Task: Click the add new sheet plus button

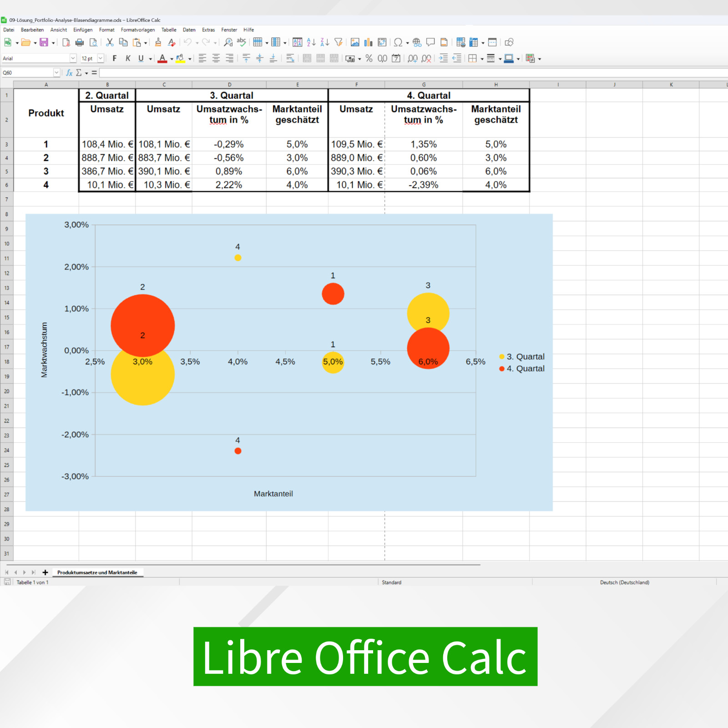Action: (x=45, y=572)
